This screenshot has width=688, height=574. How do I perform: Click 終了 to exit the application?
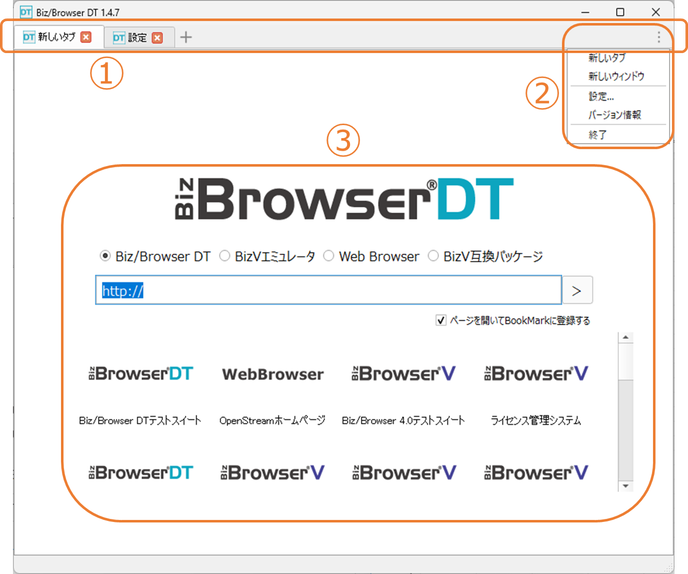click(598, 135)
